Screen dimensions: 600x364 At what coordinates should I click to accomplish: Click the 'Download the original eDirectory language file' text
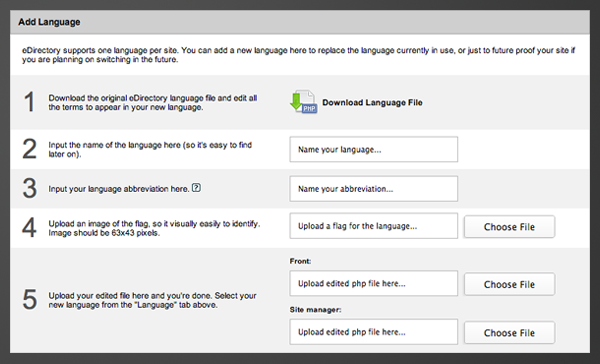pos(153,103)
